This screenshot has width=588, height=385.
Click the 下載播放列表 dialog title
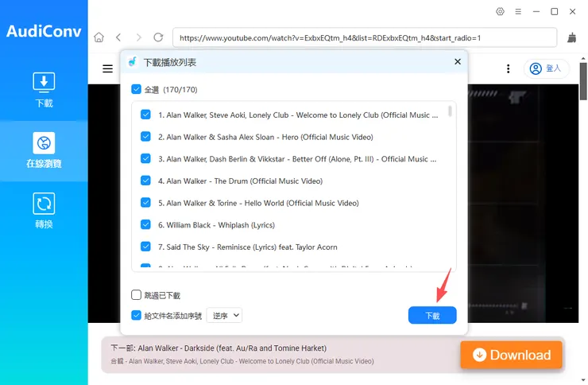pyautogui.click(x=170, y=62)
